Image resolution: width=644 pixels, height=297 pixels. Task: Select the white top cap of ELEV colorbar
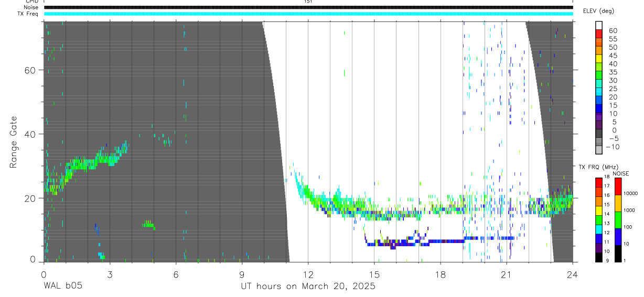coord(599,26)
